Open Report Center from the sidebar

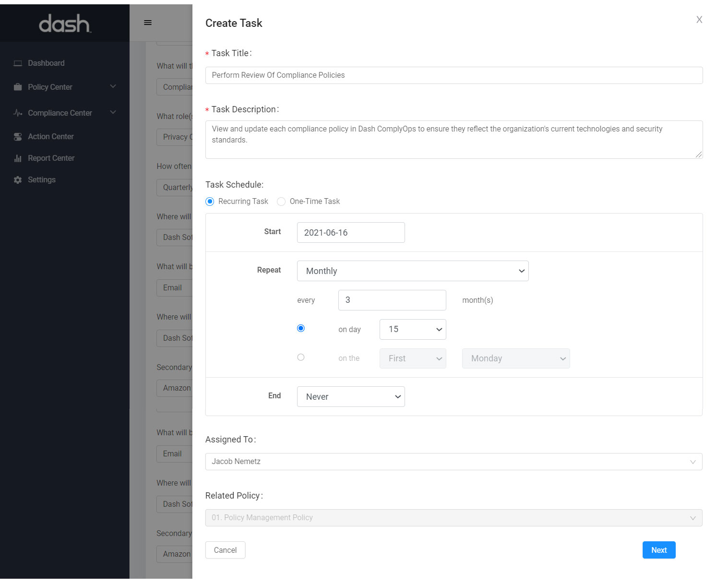51,158
